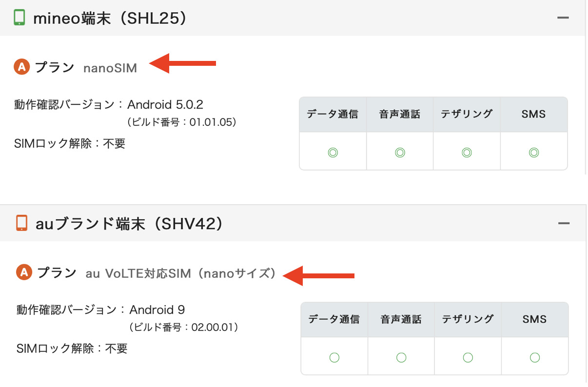Click SHL25 tethering double-circle mark
The image size is (588, 387).
[x=467, y=153]
